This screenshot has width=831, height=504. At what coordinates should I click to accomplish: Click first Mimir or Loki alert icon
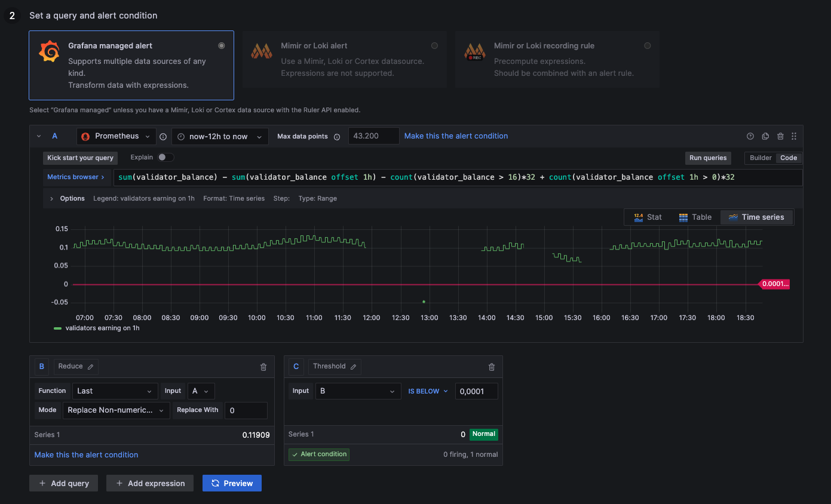[262, 51]
